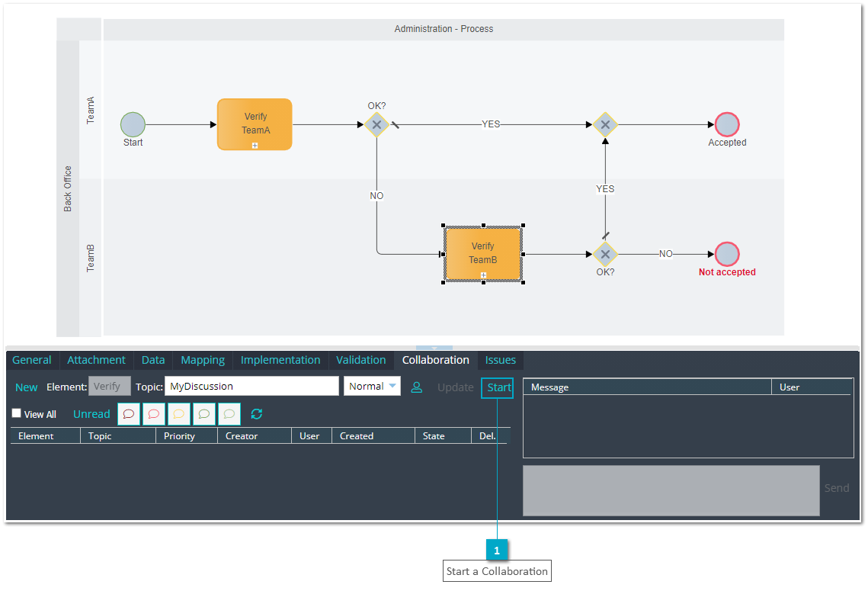Refresh the collaboration list
The image size is (868, 591).
click(x=256, y=414)
